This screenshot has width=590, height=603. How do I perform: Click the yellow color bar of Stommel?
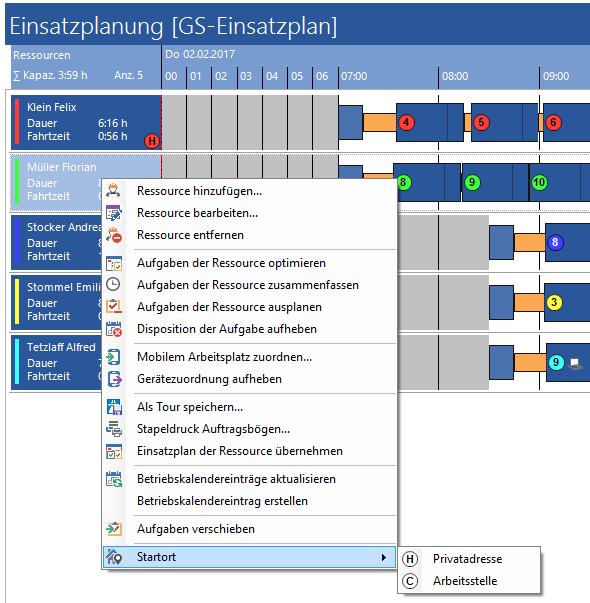17,302
